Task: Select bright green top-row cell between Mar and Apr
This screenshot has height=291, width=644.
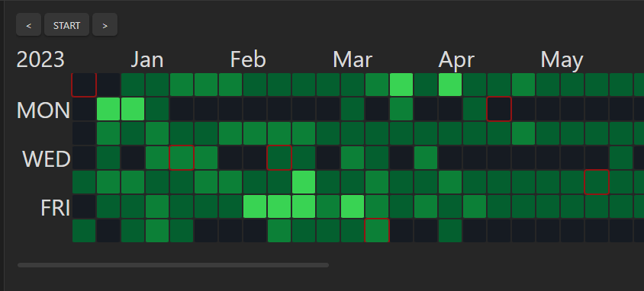Action: click(x=401, y=85)
